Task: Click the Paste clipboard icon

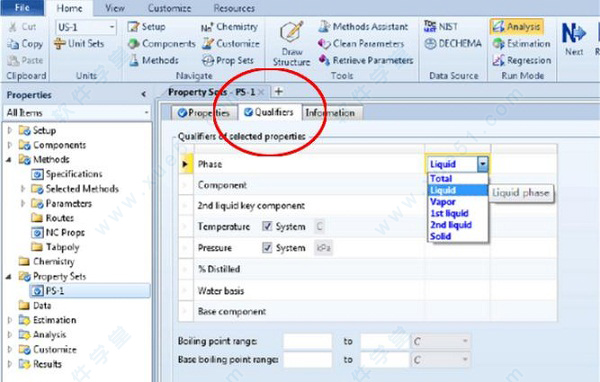Action: (x=13, y=60)
